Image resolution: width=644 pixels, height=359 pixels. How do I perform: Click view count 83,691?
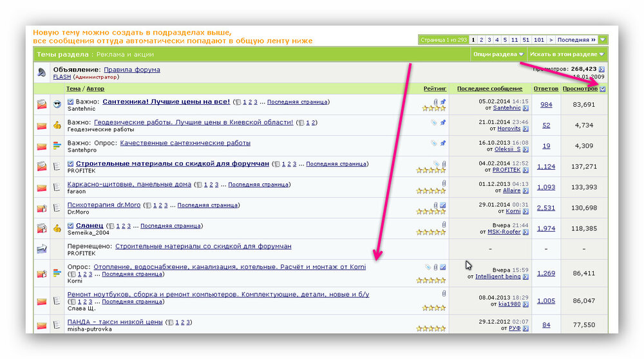click(584, 105)
